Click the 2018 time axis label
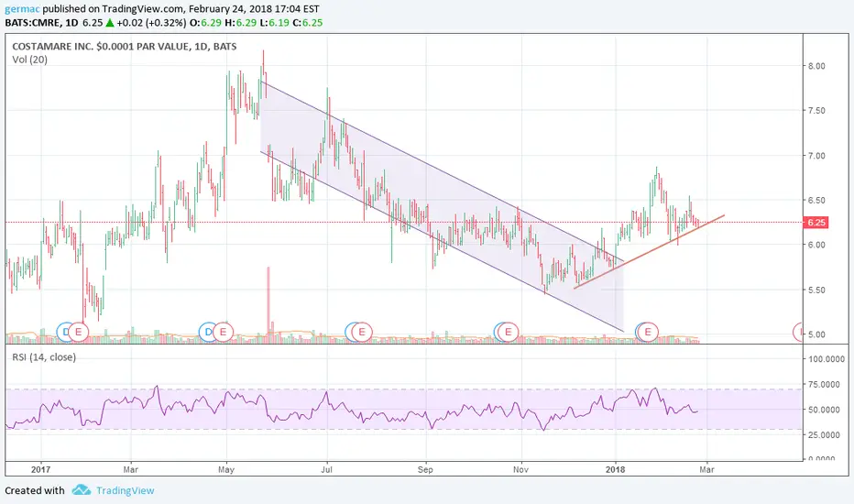The image size is (854, 504). 616,469
